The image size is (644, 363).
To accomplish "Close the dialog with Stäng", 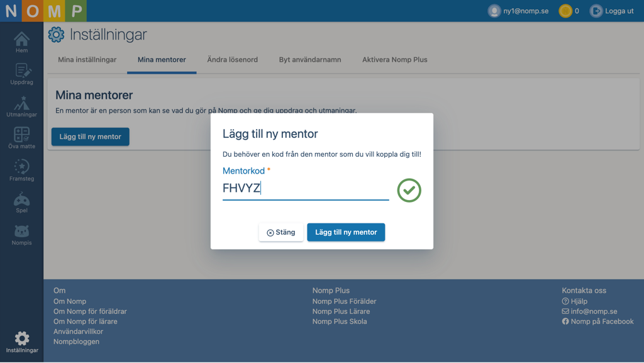I will pos(281,232).
